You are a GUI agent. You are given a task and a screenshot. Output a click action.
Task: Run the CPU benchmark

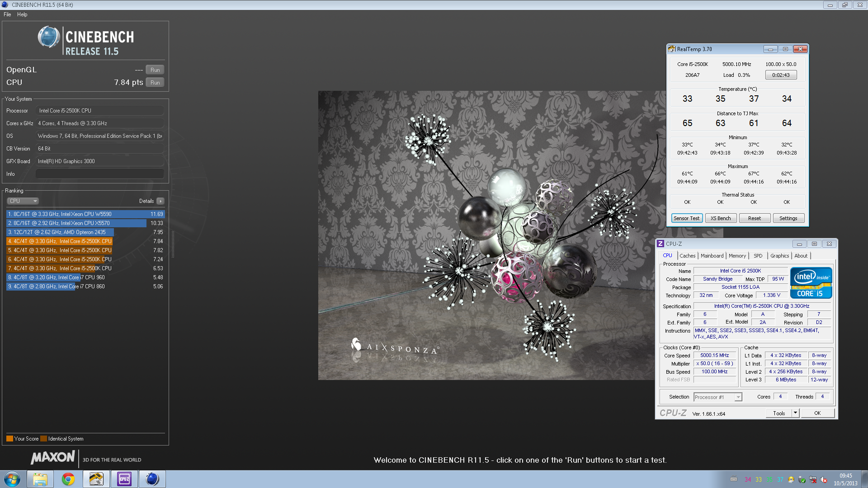pyautogui.click(x=155, y=83)
